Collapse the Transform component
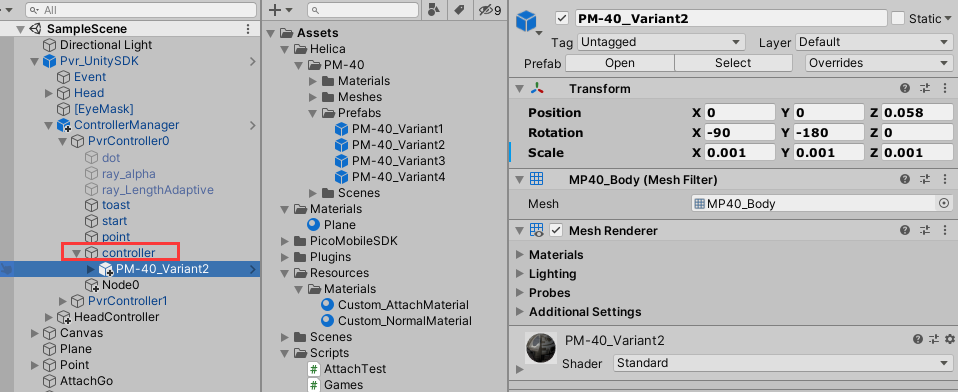 (519, 88)
